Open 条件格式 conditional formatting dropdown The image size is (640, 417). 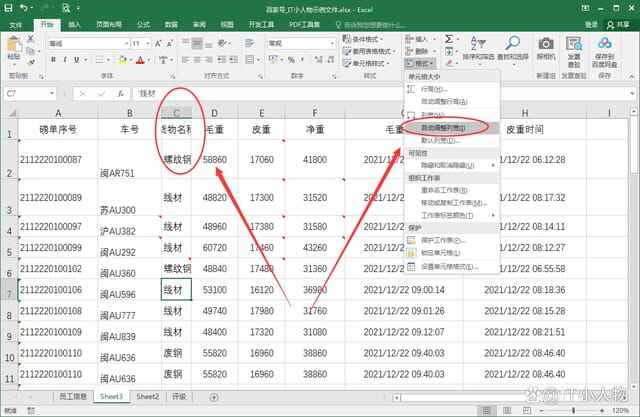pyautogui.click(x=363, y=39)
